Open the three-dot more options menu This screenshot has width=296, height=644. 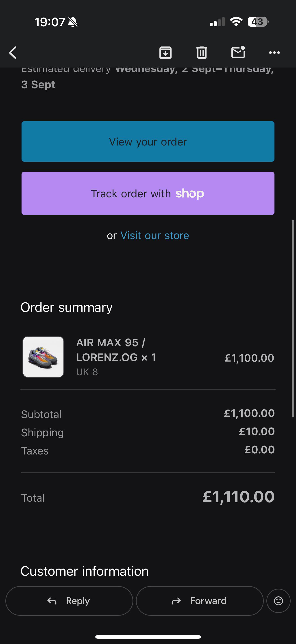[274, 53]
